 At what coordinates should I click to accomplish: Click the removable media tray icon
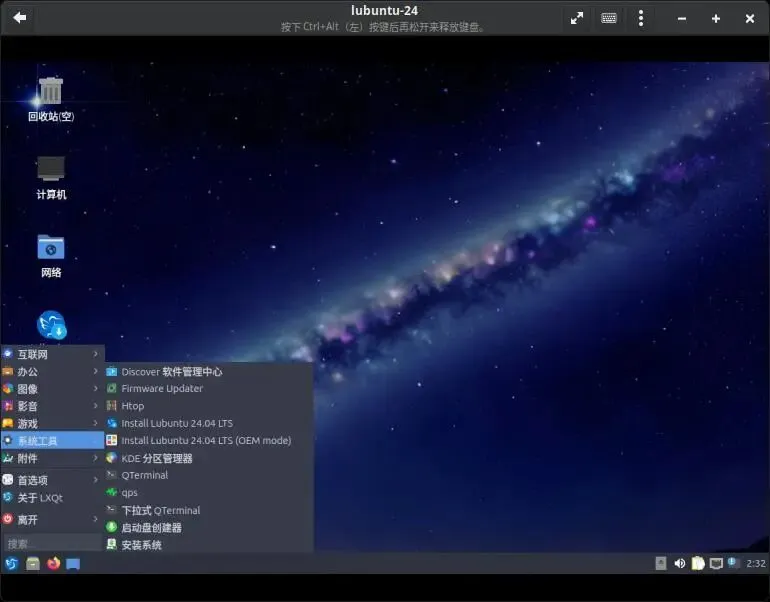point(661,563)
